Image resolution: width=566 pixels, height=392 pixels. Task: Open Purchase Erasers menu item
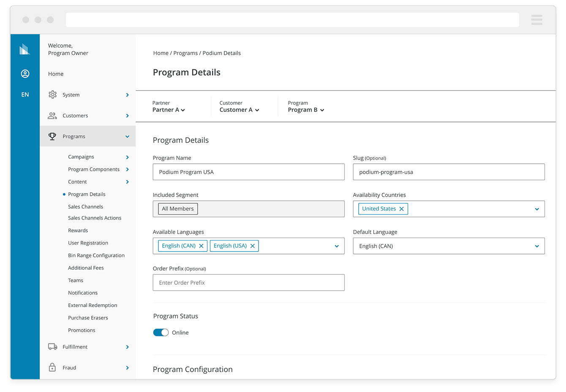click(88, 318)
